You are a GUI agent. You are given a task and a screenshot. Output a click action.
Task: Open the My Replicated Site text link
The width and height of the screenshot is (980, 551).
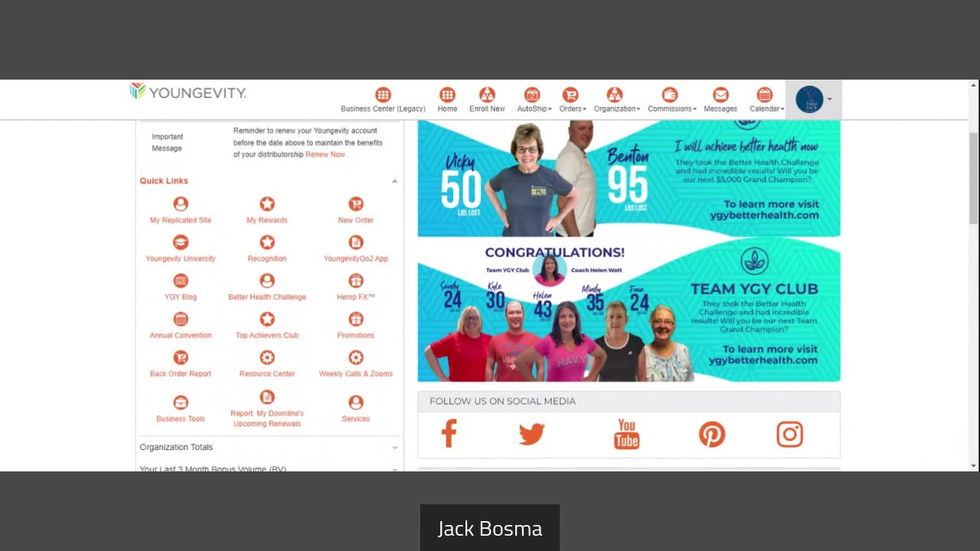181,220
